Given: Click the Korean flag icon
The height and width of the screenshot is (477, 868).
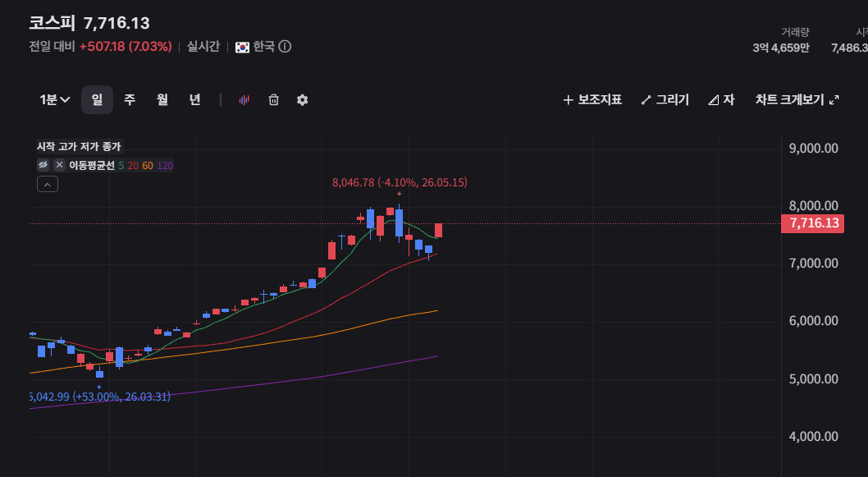Looking at the screenshot, I should click(x=242, y=47).
